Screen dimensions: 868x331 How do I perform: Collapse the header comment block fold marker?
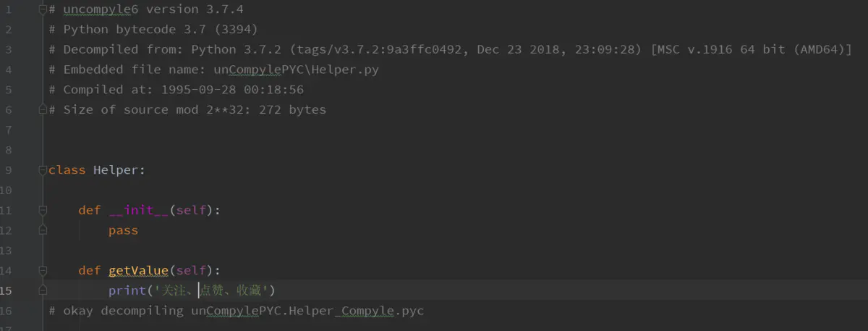(43, 9)
